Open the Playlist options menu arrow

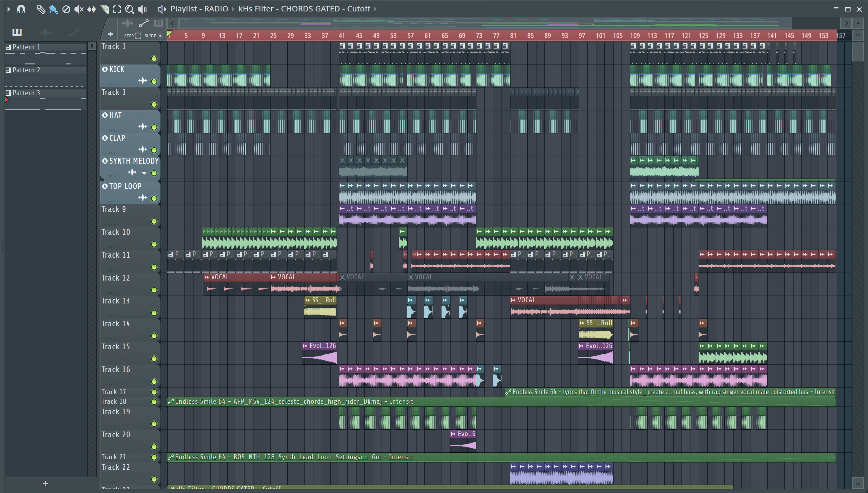click(8, 9)
